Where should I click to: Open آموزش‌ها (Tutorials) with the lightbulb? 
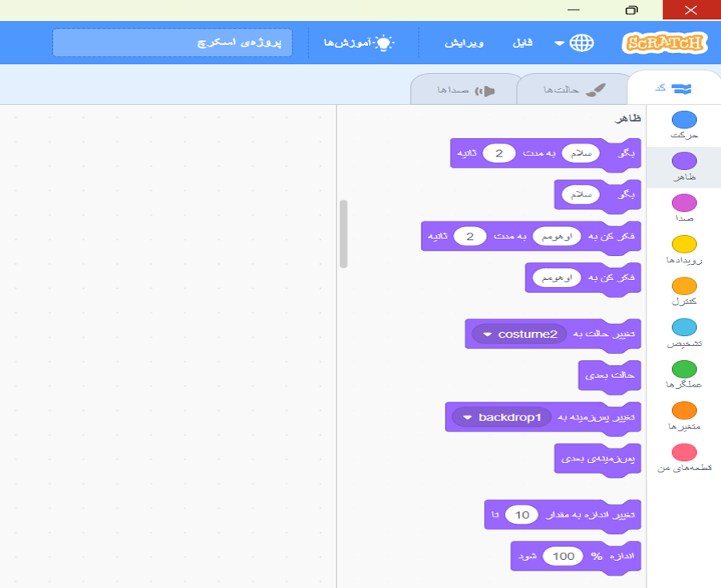click(x=359, y=43)
